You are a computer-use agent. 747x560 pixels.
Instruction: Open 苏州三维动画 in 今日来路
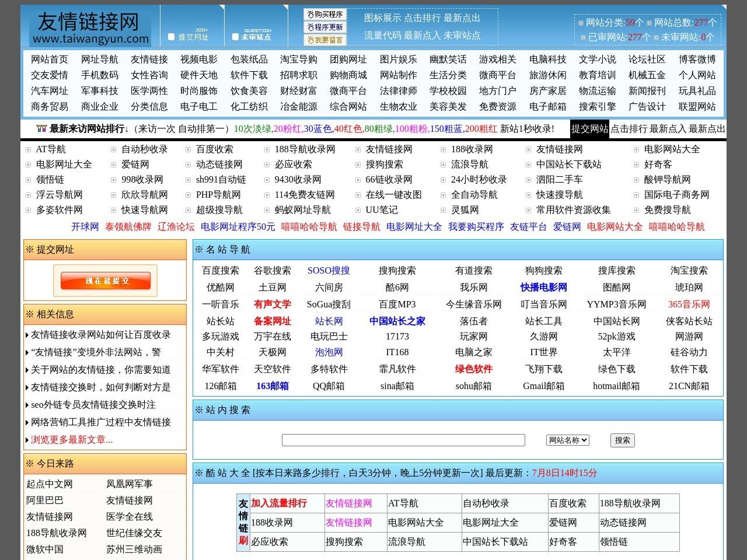(134, 549)
